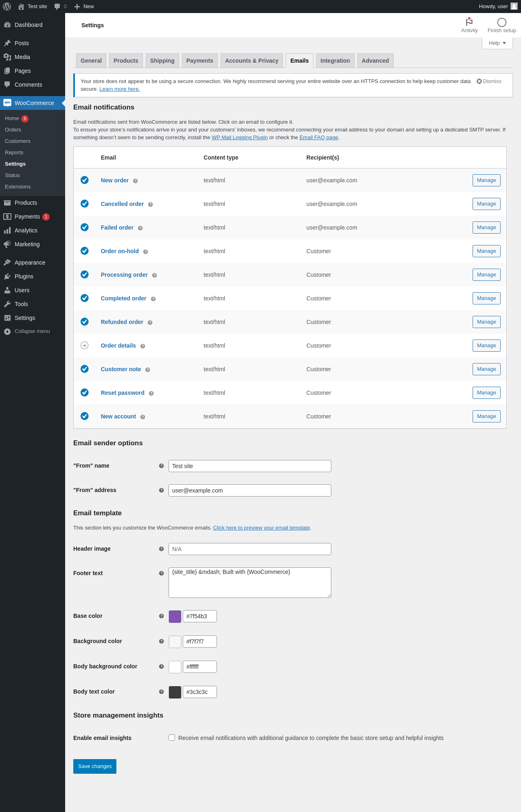Manage the Refunded order email

(x=486, y=322)
